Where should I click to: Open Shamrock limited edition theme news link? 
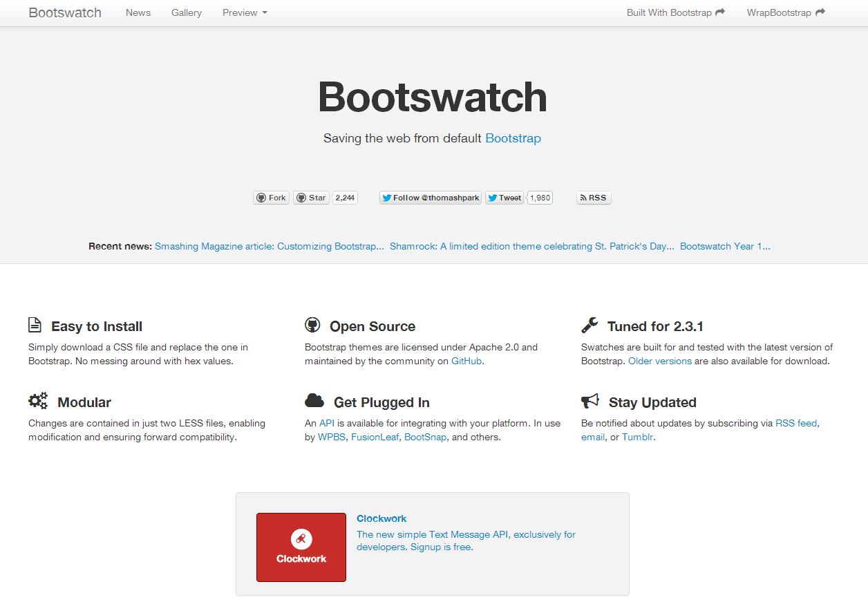pos(532,246)
